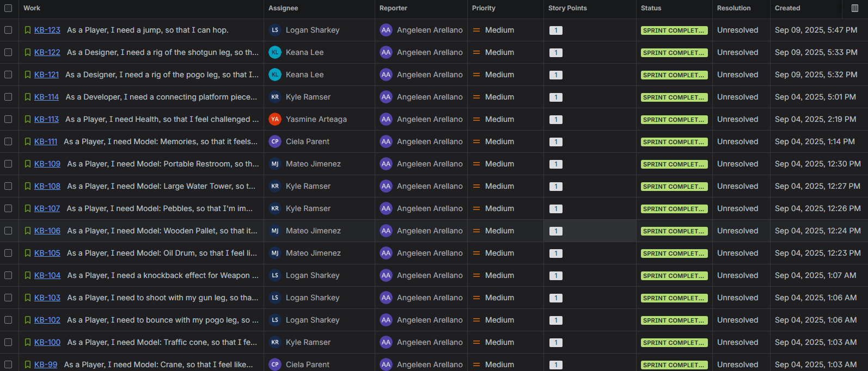Click assignee name Ciela Parent in KB-99 row
Image resolution: width=868 pixels, height=371 pixels.
pyautogui.click(x=308, y=364)
